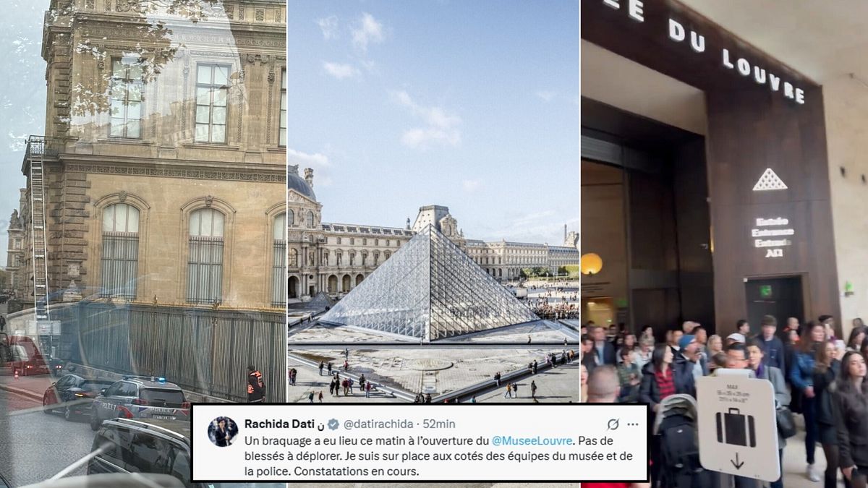
Task: Select the right photo of Louvre entrance crowd
Action: pyautogui.click(x=724, y=244)
